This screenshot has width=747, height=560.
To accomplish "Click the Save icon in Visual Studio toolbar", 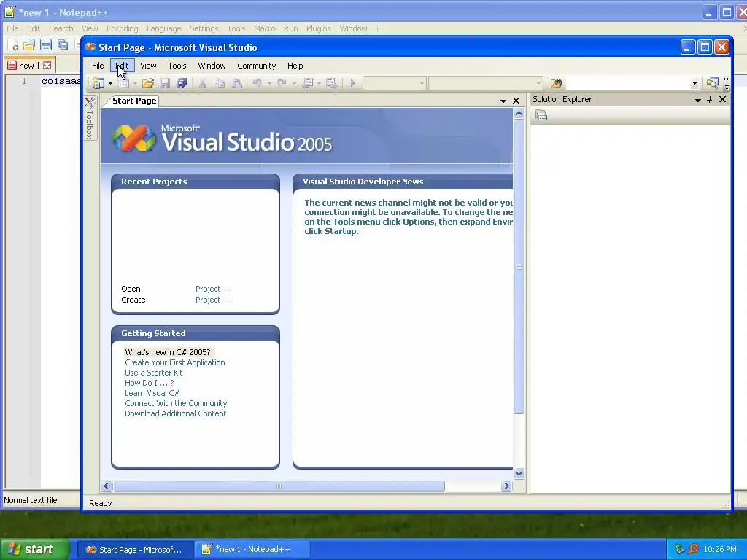I will (x=165, y=83).
